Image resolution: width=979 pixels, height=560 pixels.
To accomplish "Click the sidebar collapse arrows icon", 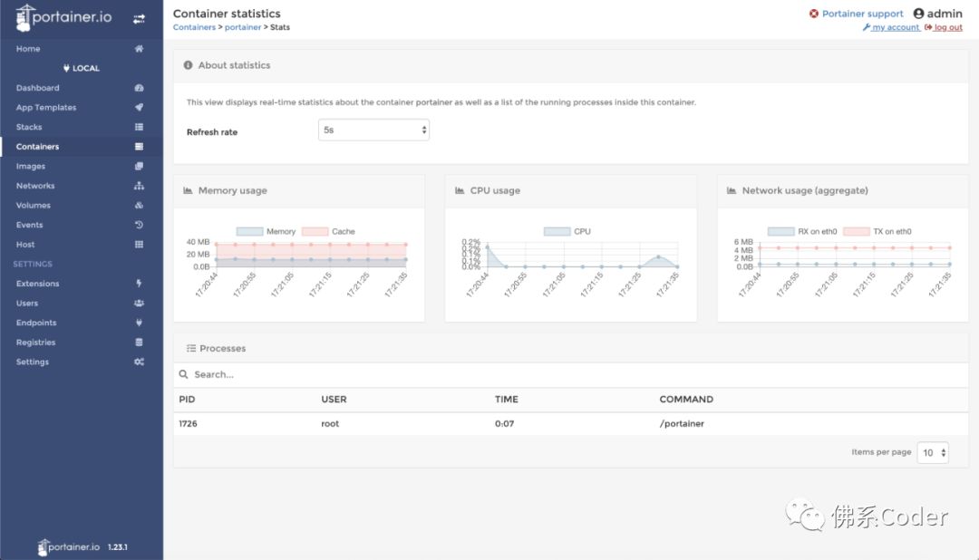I will pyautogui.click(x=139, y=18).
